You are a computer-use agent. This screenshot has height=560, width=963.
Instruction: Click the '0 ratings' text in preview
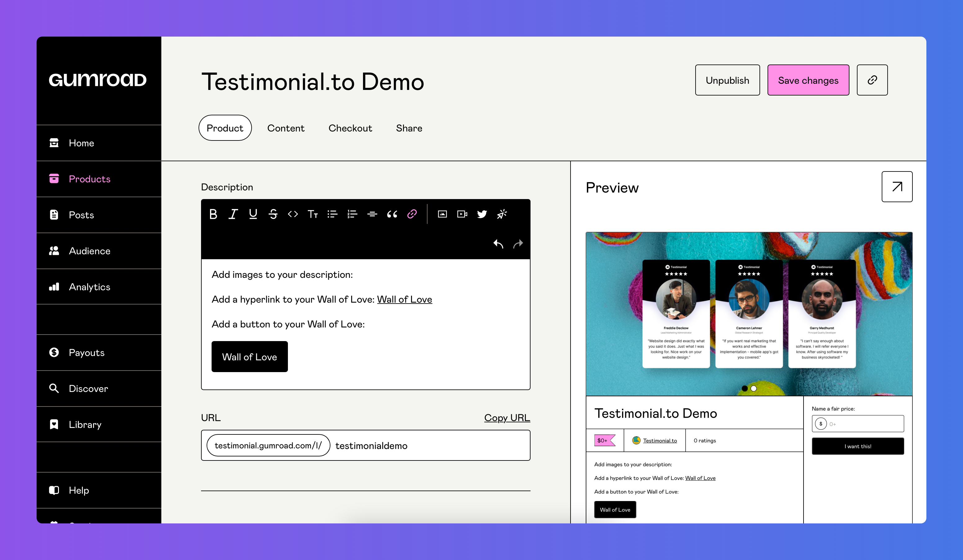[x=705, y=440]
